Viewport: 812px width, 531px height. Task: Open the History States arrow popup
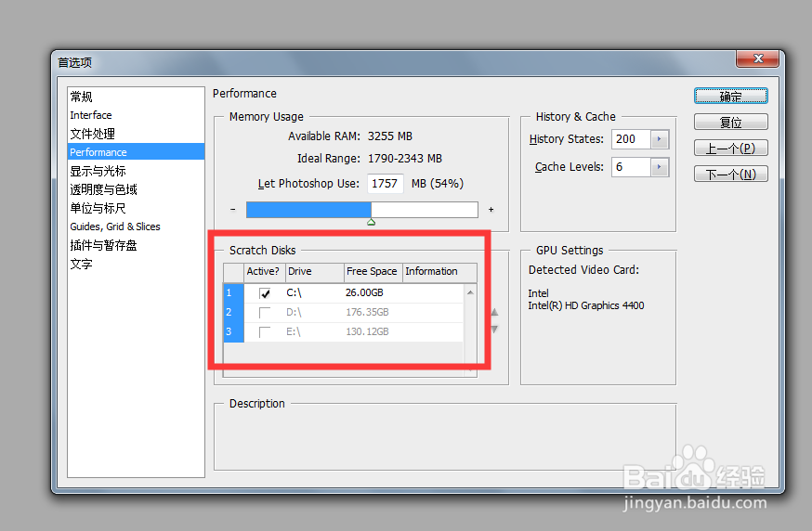(660, 138)
